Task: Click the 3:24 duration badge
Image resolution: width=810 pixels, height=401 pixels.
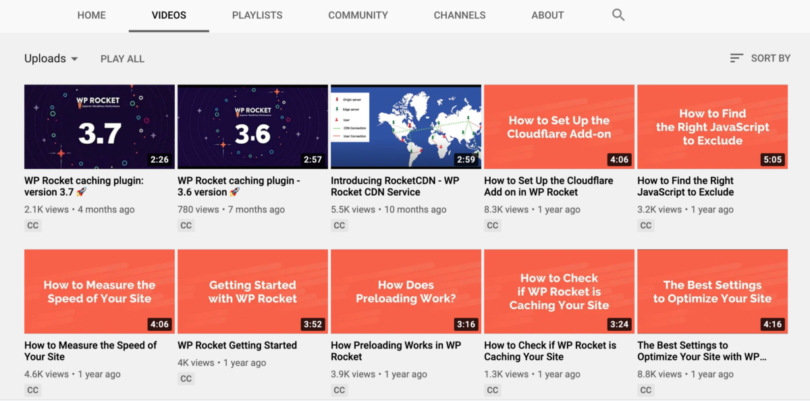Action: (x=619, y=325)
